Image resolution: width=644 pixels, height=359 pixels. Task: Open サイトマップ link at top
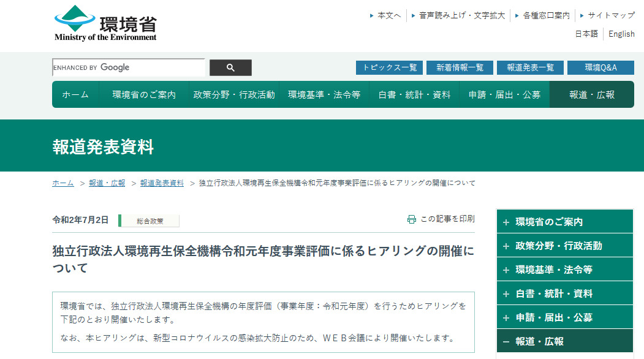coord(611,15)
